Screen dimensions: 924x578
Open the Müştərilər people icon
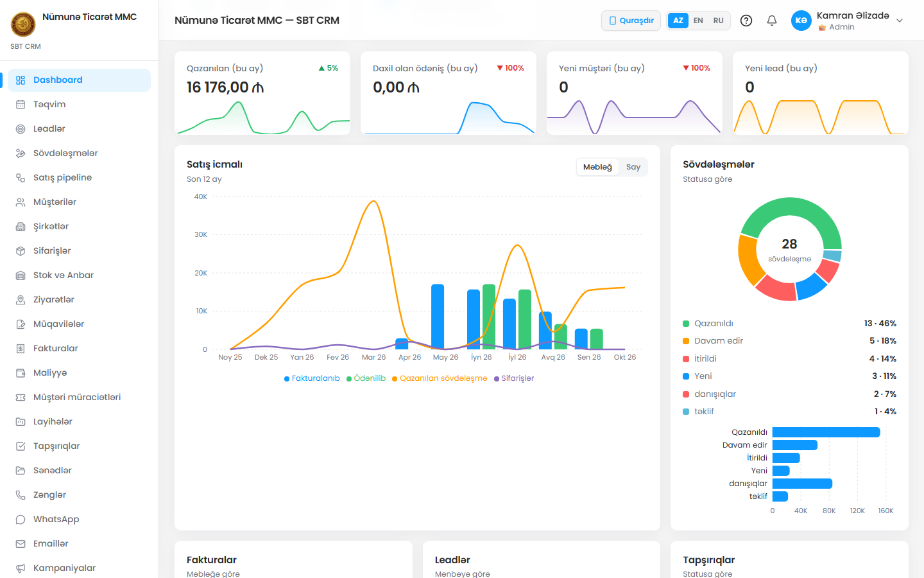point(21,202)
